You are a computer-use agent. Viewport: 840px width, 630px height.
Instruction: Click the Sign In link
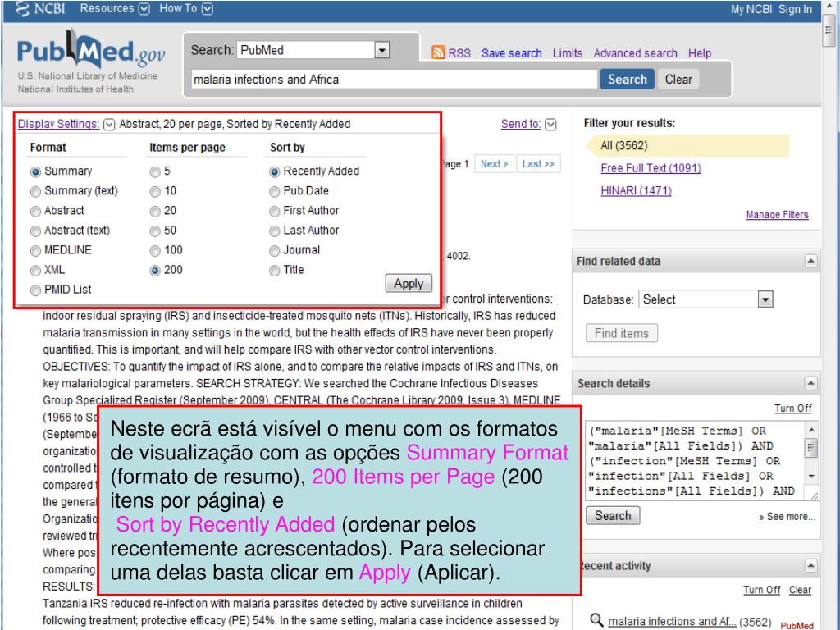point(795,9)
